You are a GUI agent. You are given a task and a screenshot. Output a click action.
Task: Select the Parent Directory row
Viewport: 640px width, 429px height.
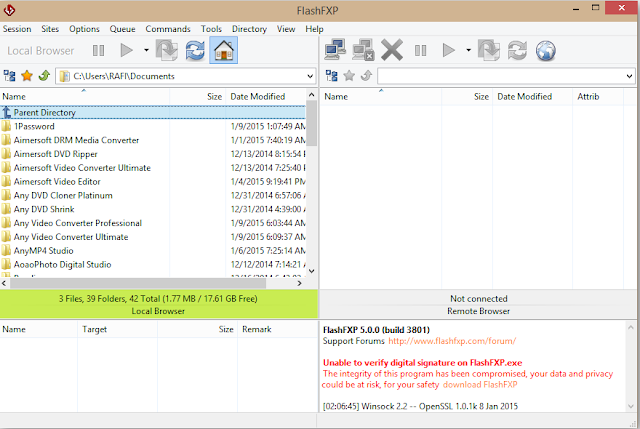click(153, 112)
